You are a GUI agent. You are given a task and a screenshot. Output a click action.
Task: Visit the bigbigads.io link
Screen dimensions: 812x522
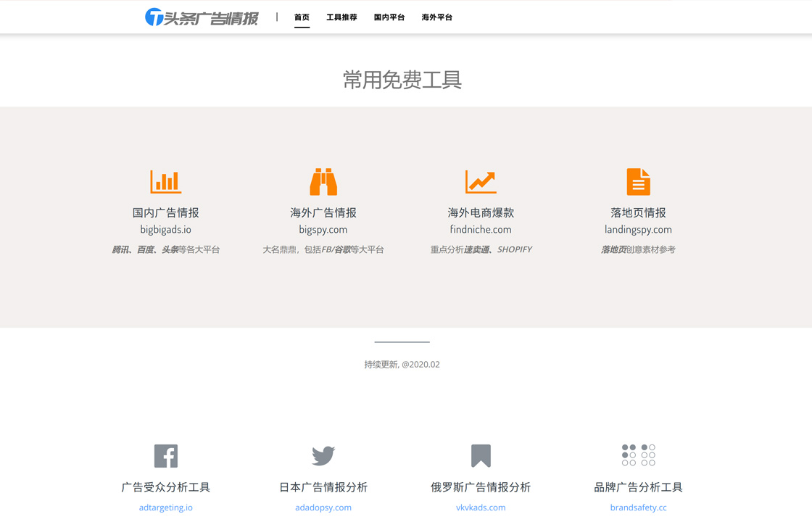pos(166,229)
